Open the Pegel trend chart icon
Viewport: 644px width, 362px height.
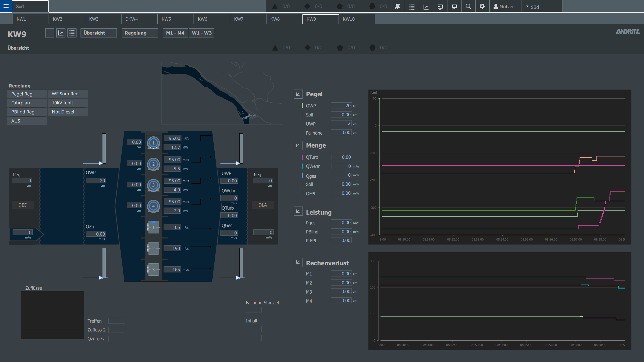click(x=298, y=94)
